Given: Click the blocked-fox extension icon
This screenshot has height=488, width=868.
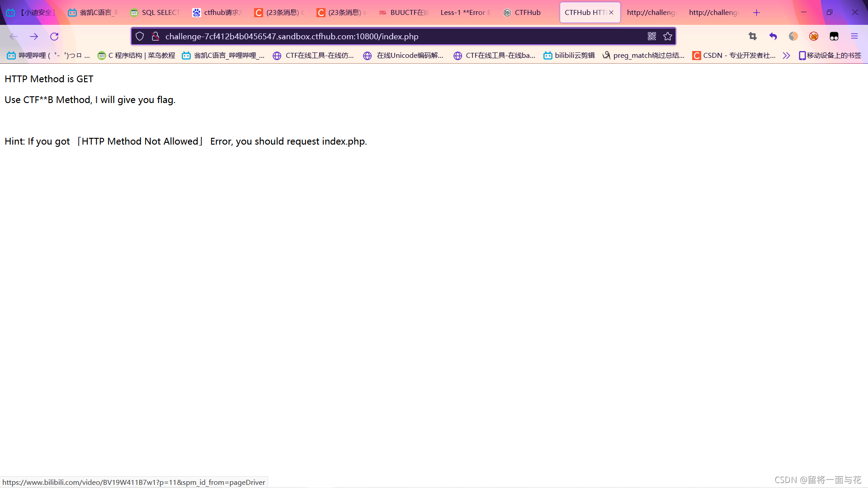Looking at the screenshot, I should click(814, 36).
